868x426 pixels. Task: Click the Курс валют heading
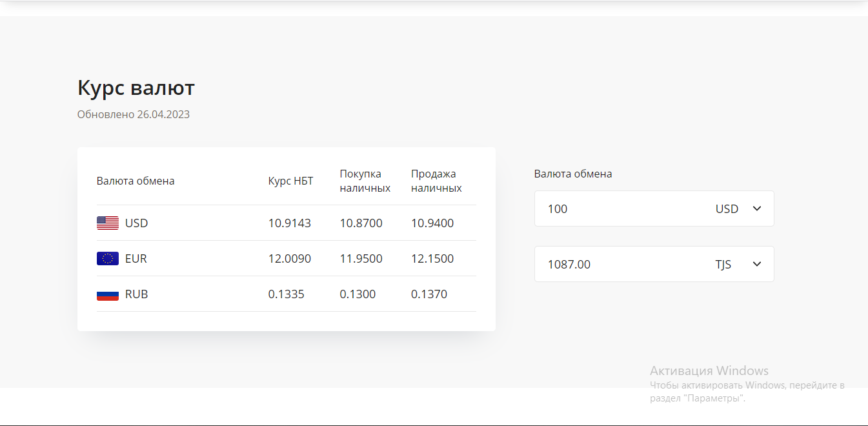136,88
